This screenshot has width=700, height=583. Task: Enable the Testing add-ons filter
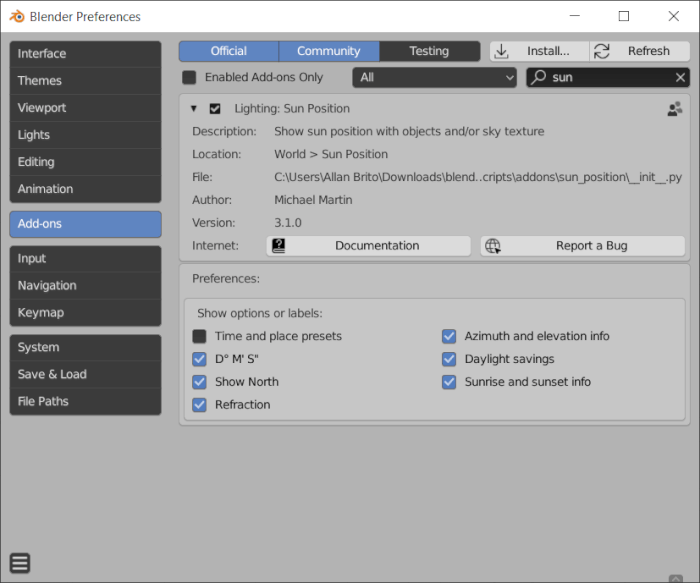coord(429,51)
